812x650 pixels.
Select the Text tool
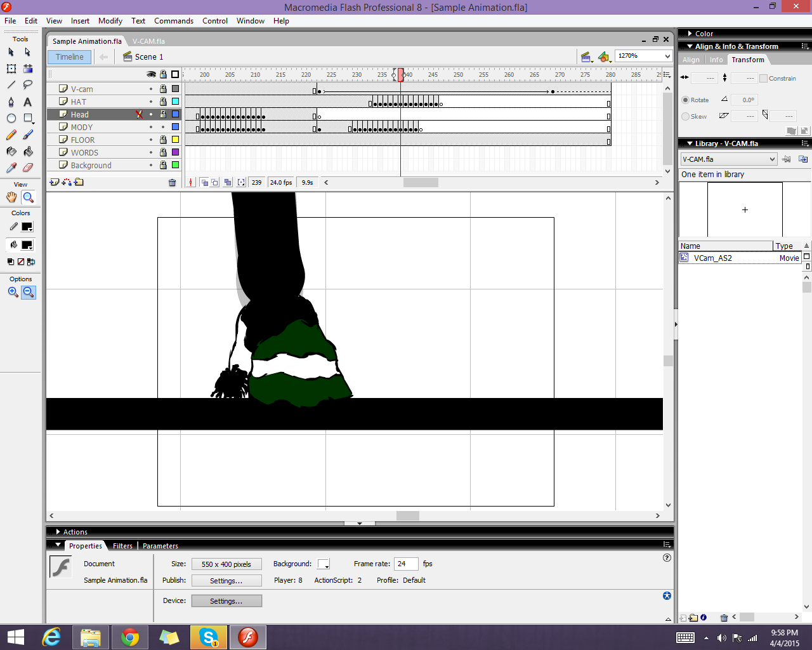(x=27, y=102)
